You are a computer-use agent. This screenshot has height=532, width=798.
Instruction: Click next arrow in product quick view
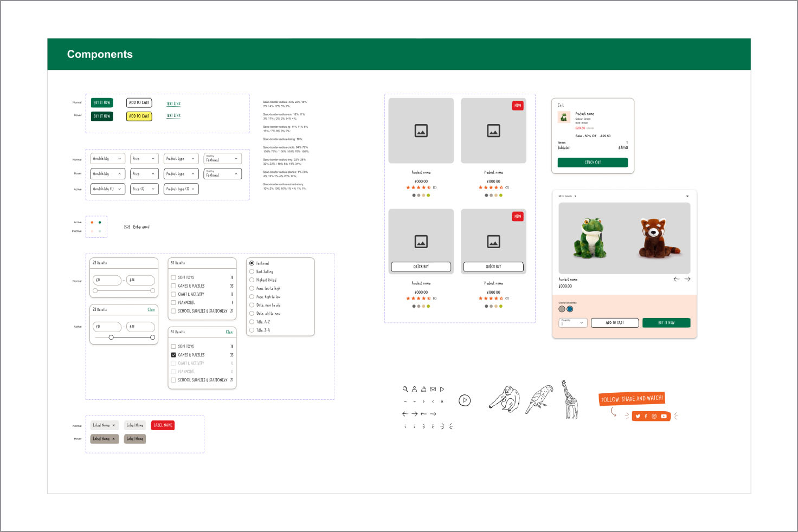pos(687,279)
